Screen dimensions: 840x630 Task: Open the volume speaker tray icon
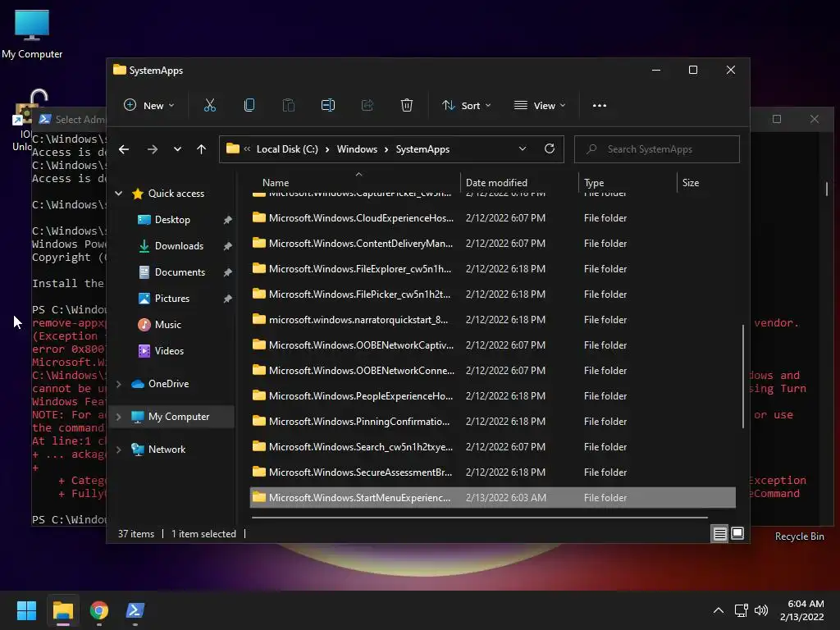click(761, 610)
